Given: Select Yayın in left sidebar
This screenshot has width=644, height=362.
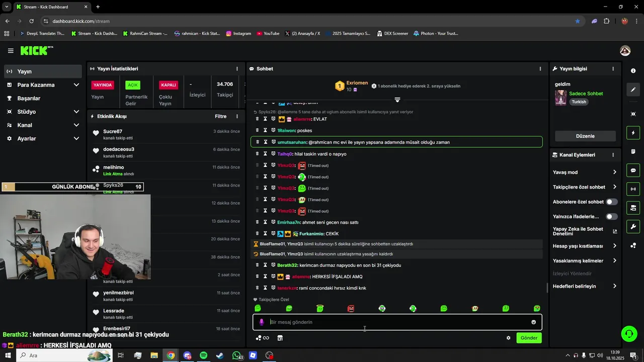Looking at the screenshot, I should [42, 71].
